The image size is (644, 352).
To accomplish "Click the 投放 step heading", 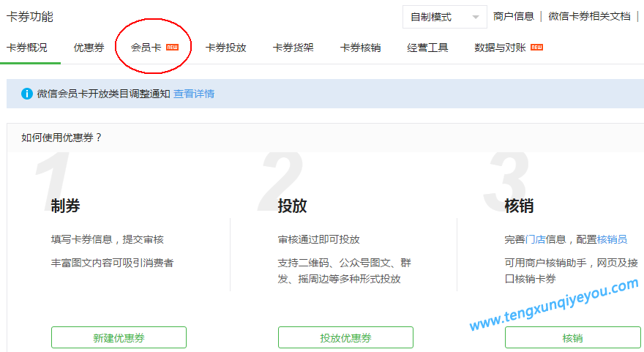I will tap(292, 206).
